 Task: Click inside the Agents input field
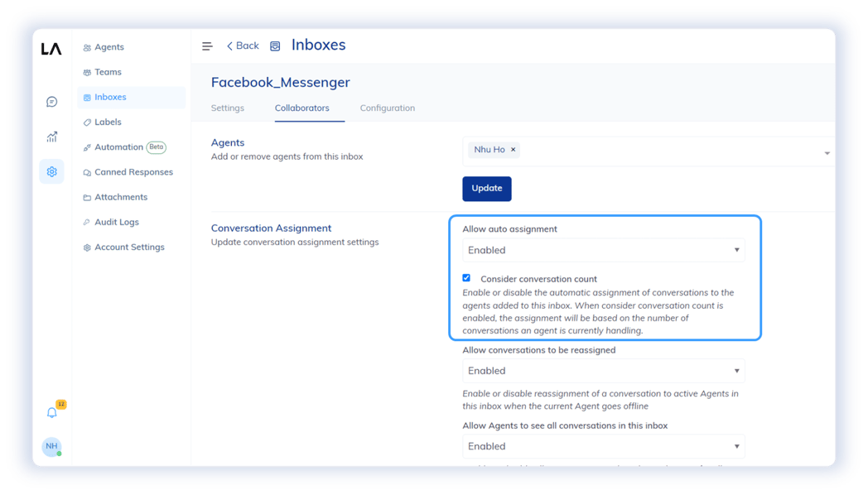point(663,151)
